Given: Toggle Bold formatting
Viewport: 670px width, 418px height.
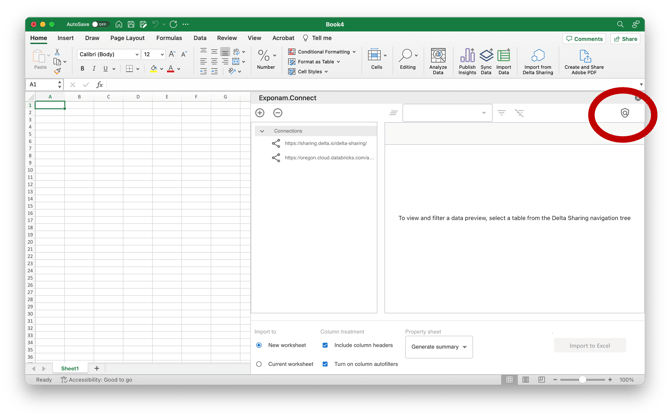Looking at the screenshot, I should click(82, 69).
